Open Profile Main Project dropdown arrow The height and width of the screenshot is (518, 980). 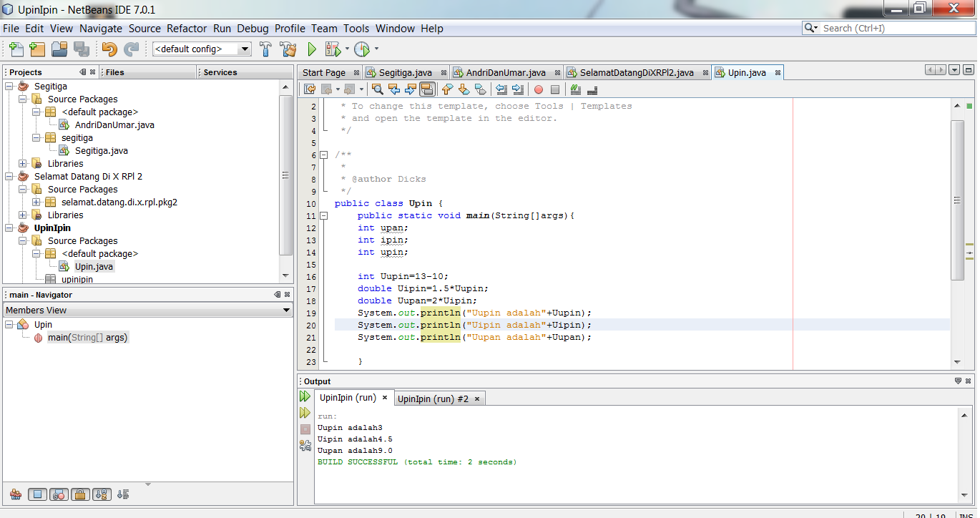[376, 49]
